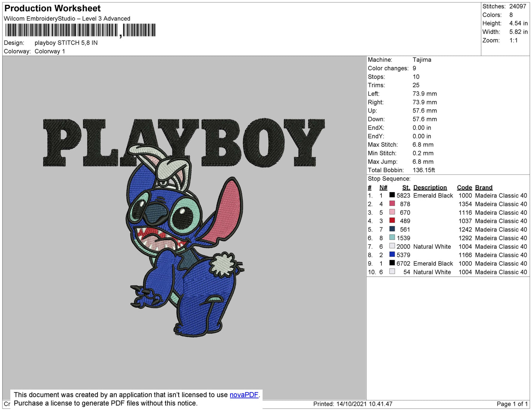Click the Production Worksheet heading

point(52,8)
